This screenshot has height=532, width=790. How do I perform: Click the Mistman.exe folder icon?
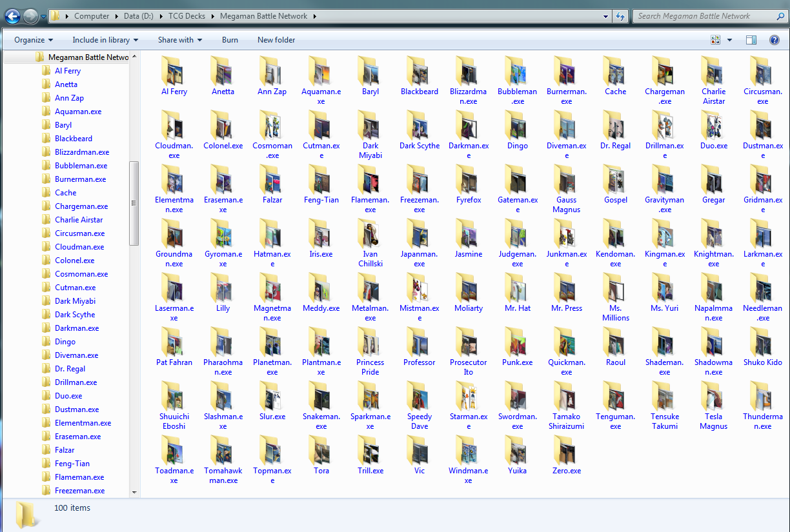419,287
